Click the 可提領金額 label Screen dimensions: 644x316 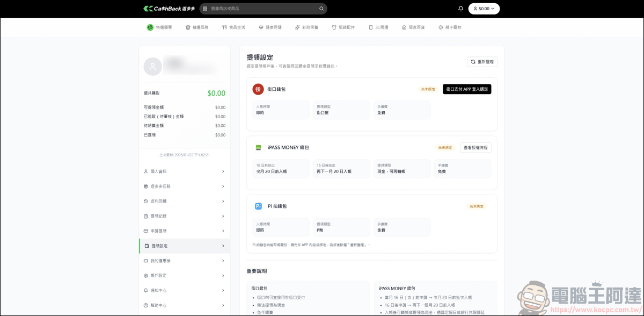[154, 107]
